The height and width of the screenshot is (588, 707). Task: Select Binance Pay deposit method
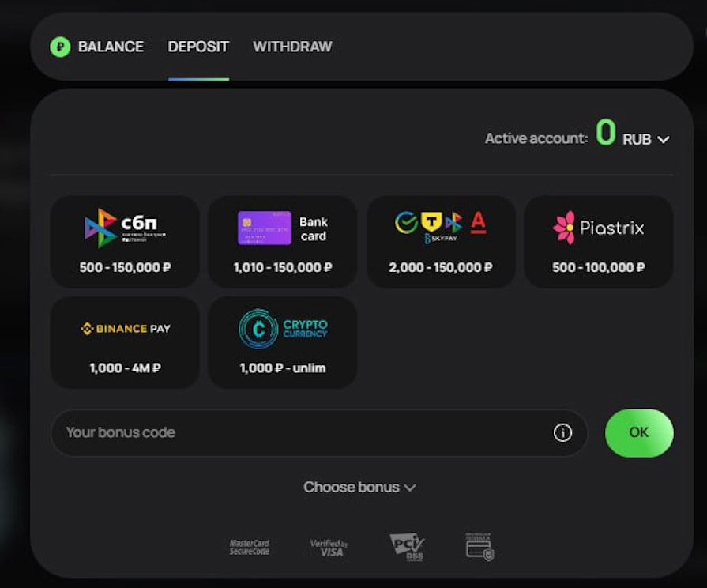(125, 342)
